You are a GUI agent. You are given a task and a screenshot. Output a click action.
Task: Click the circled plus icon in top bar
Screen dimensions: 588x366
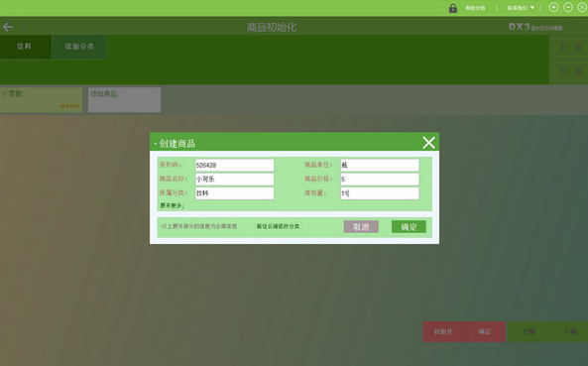[x=553, y=8]
